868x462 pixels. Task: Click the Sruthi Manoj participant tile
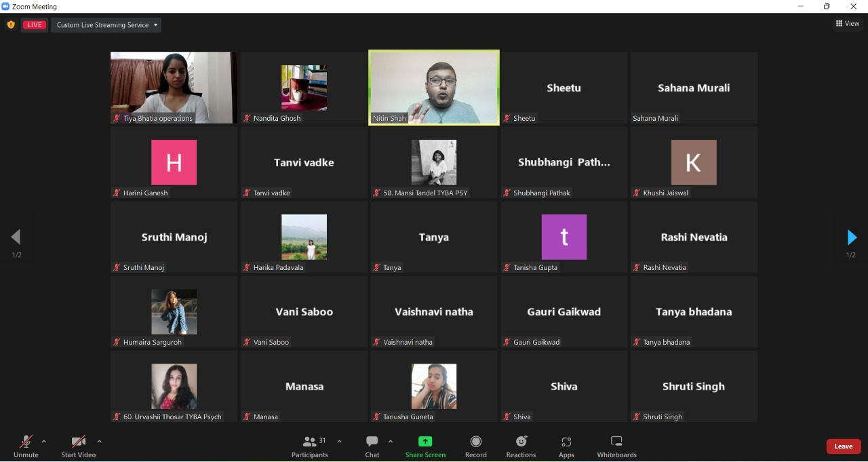(174, 237)
